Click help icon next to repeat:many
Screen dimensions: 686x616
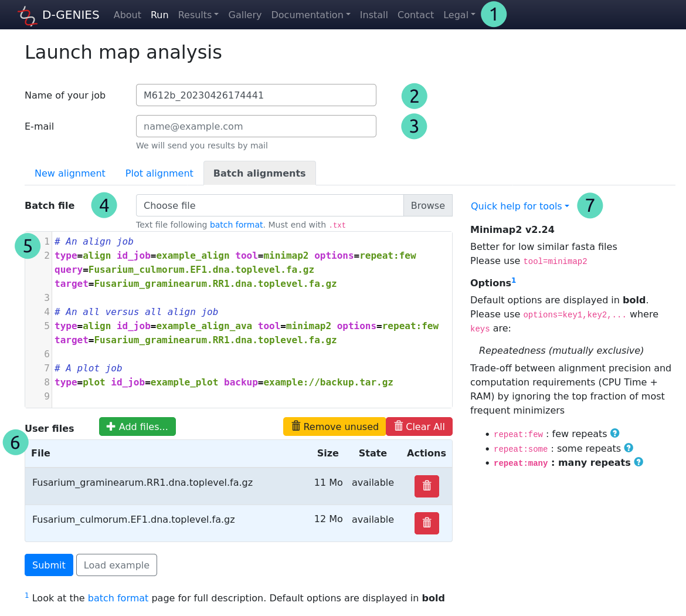pos(639,462)
